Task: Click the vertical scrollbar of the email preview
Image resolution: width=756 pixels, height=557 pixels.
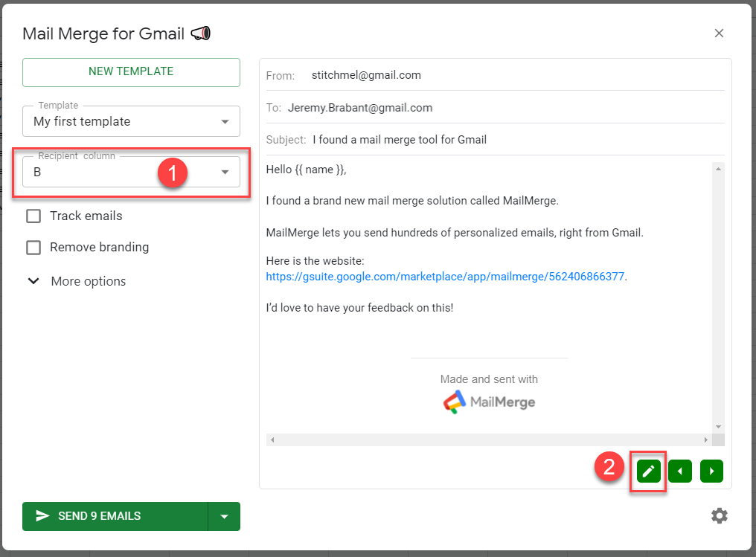Action: coord(717,297)
